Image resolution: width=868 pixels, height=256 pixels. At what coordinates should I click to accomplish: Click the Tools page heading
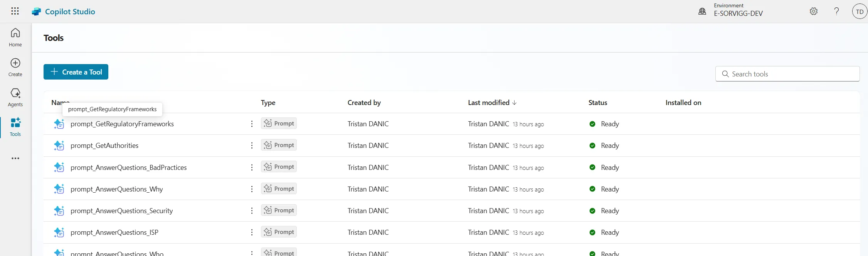54,38
